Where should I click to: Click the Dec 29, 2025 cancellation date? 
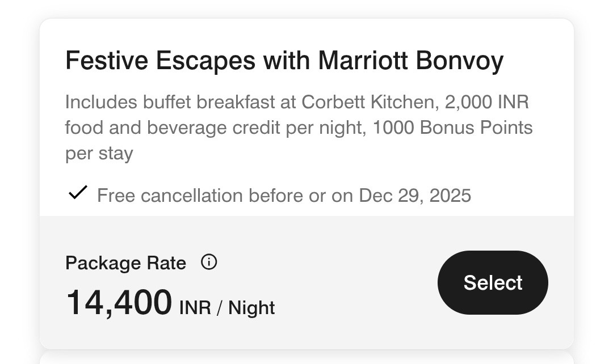point(414,196)
